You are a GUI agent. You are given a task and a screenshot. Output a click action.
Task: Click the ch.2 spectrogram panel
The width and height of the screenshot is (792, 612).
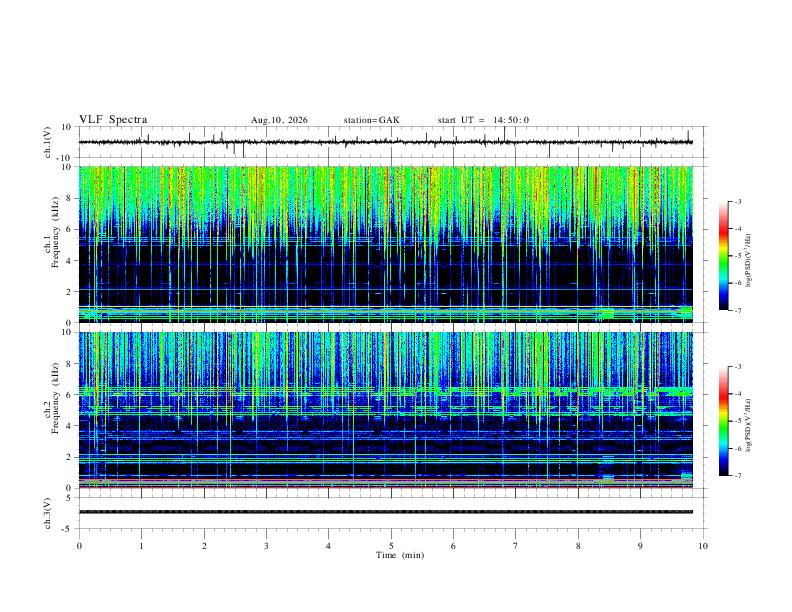(x=386, y=410)
